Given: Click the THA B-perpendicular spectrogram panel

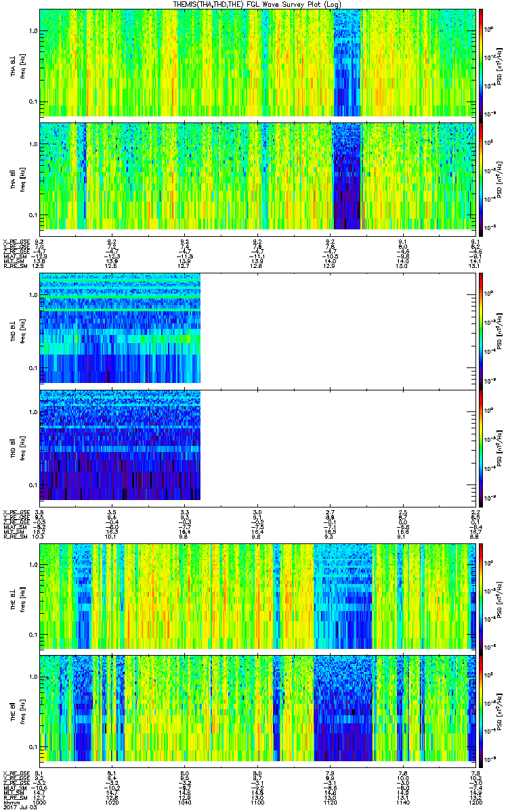Looking at the screenshot, I should click(257, 62).
